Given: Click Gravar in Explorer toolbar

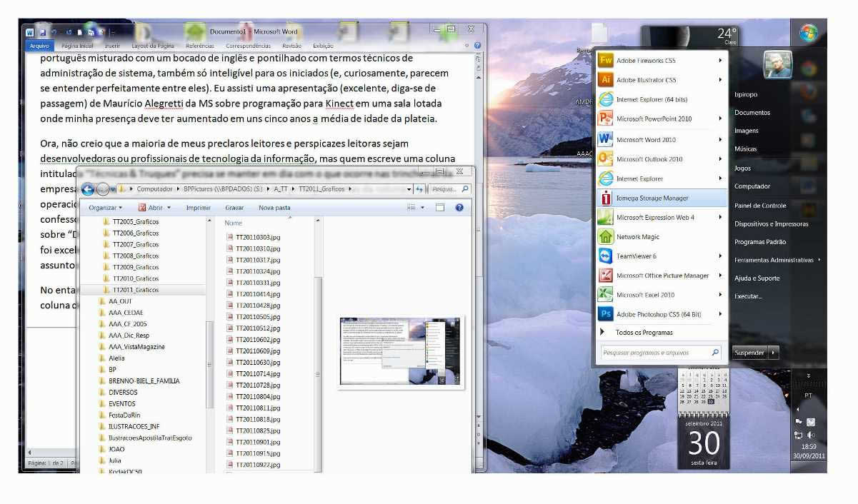Looking at the screenshot, I should click(x=234, y=208).
